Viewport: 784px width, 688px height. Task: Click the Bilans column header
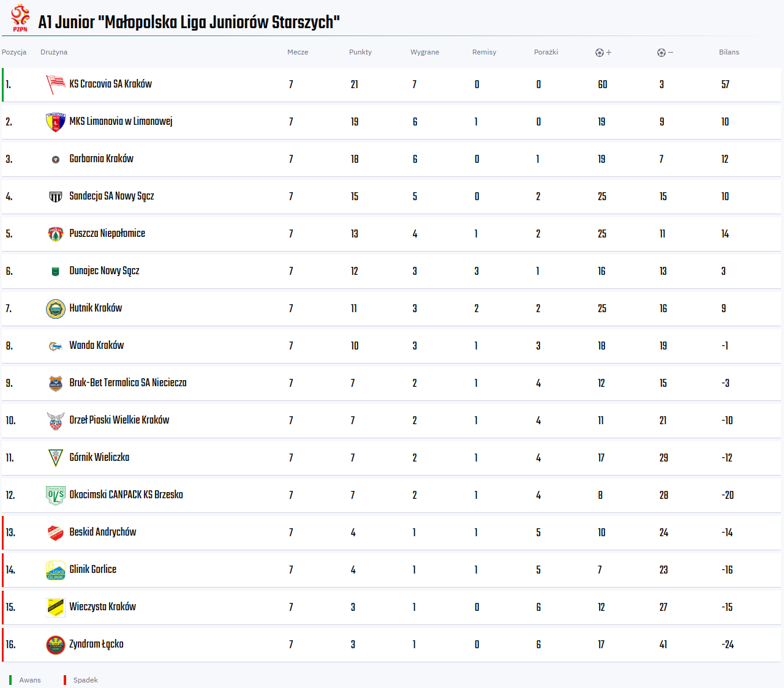[x=729, y=52]
